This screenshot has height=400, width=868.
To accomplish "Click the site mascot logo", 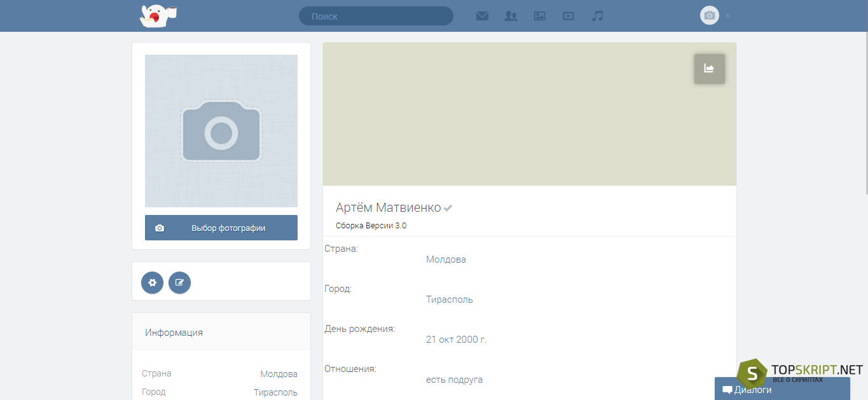I will [x=158, y=16].
